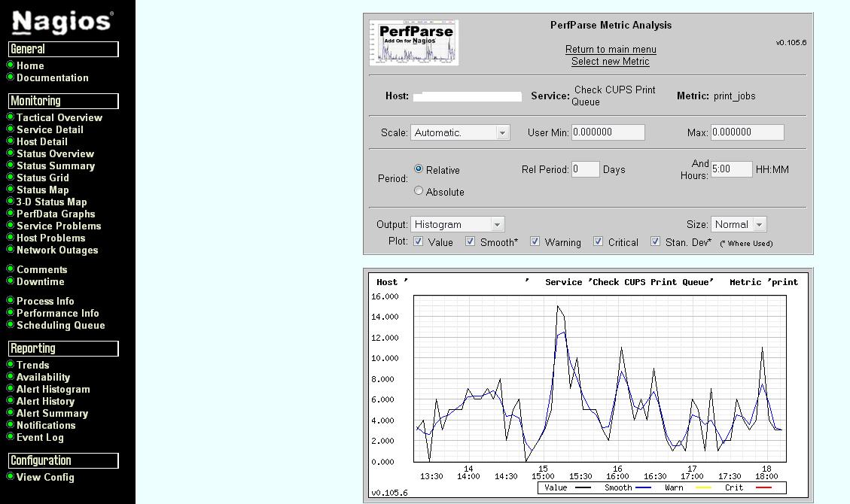This screenshot has width=850, height=504.
Task: Open Notifications report
Action: coord(46,426)
